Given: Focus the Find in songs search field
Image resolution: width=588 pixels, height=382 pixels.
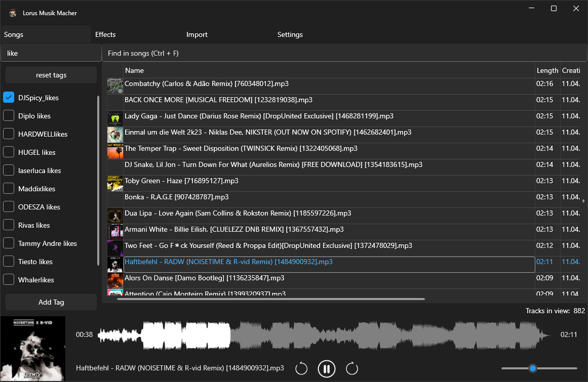Looking at the screenshot, I should (344, 53).
